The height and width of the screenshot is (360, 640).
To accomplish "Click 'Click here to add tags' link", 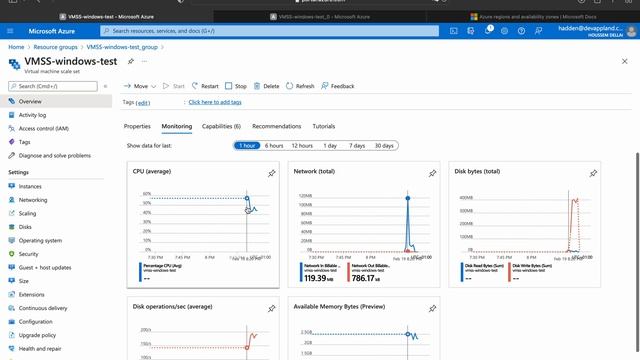I will (x=215, y=102).
